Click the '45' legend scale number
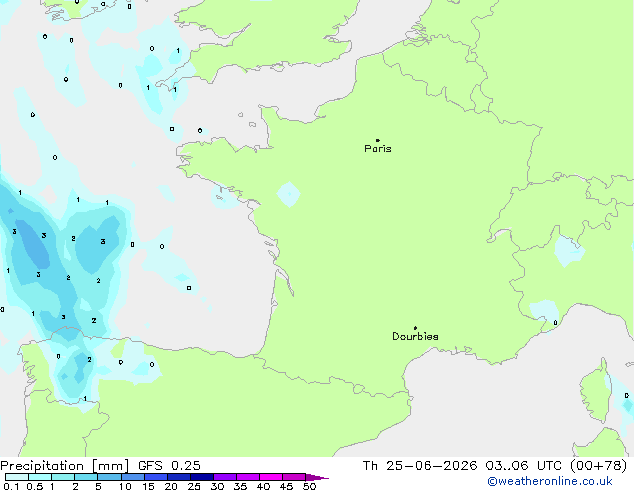 (286, 486)
